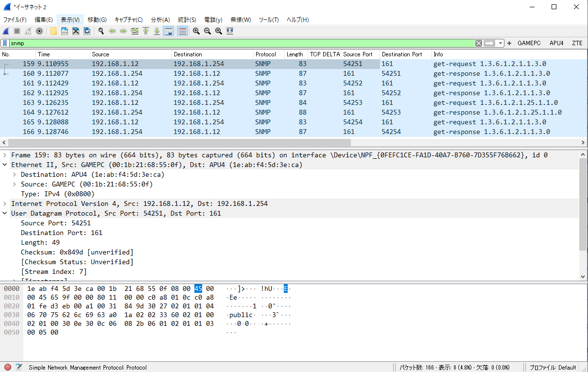
Task: Go to a specified packet number
Action: (135, 31)
